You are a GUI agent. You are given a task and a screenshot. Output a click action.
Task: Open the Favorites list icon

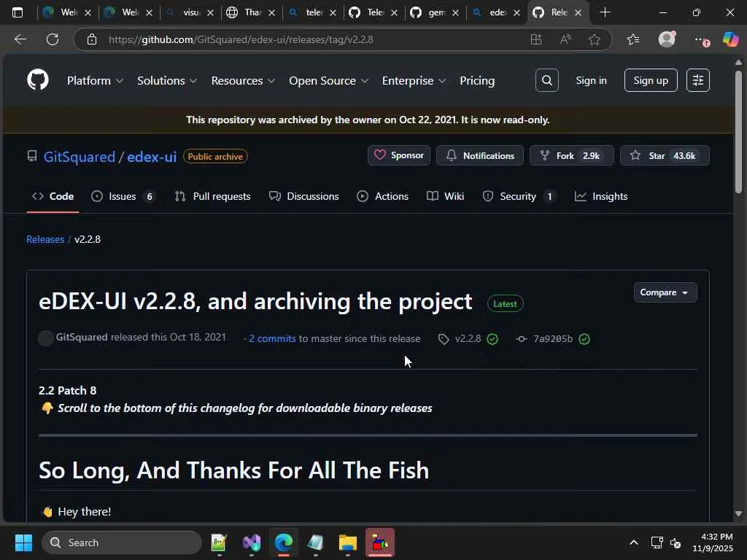point(633,39)
